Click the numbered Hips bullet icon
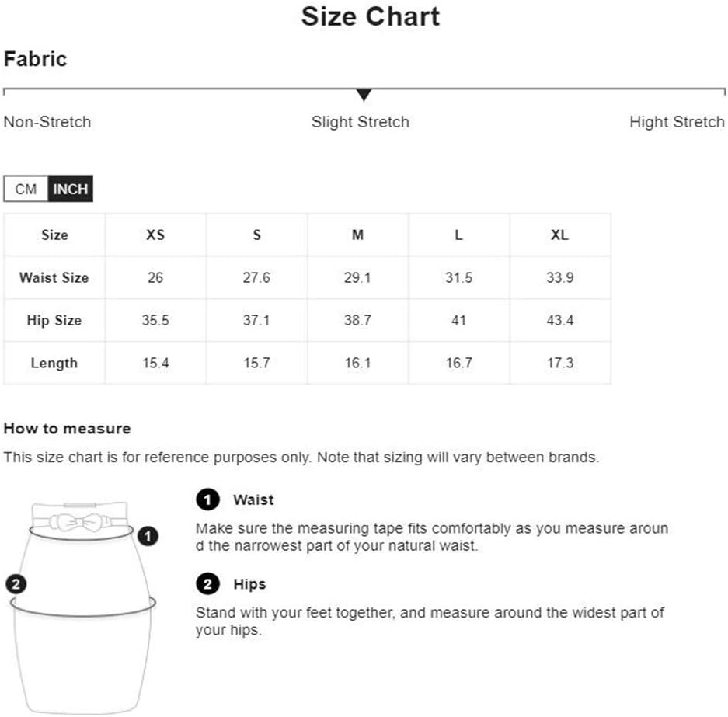The image size is (728, 717). 207,584
